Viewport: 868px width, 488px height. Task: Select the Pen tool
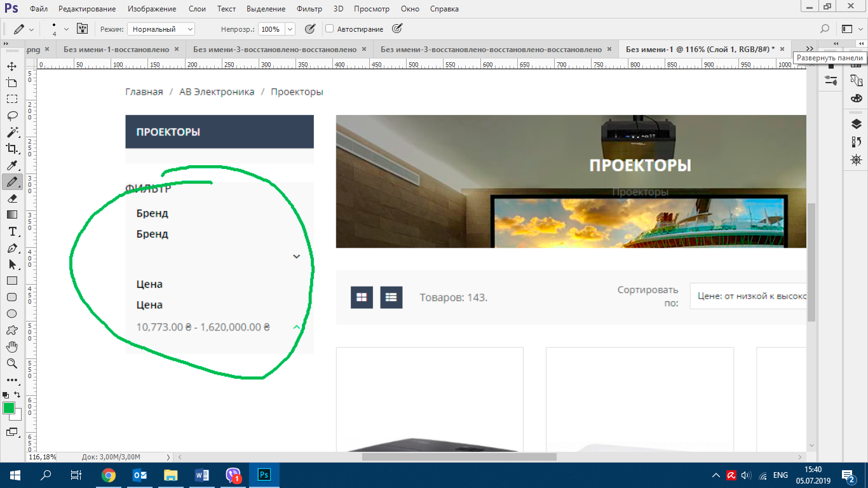pos(11,248)
